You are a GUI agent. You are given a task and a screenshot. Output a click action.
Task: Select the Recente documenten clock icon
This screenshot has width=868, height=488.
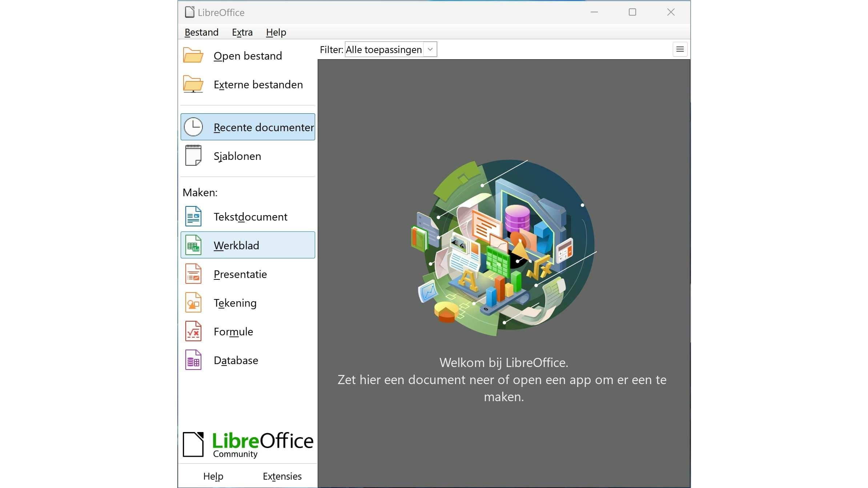193,127
